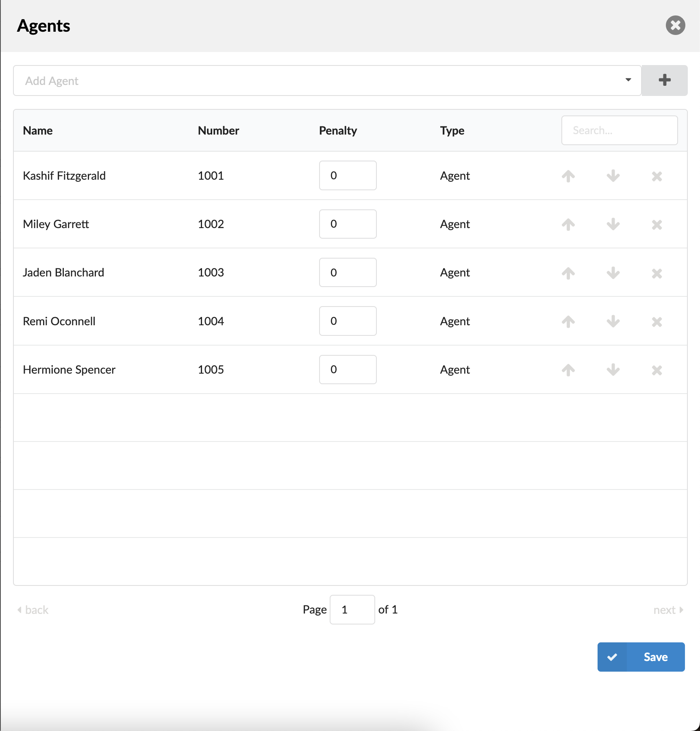700x731 pixels.
Task: Focus the agents Search field
Action: point(619,131)
